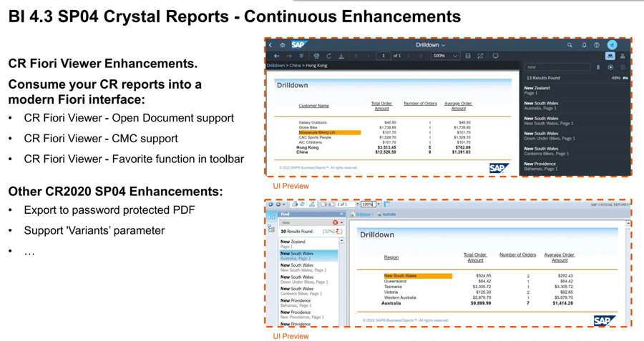This screenshot has width=644, height=341.
Task: Click fit-to-width icon beside zoom dropdown
Action: tap(468, 56)
